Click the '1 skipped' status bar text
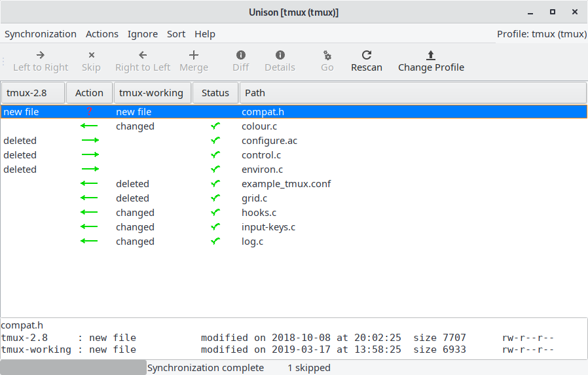Viewport: 588px width, 375px height. [309, 368]
